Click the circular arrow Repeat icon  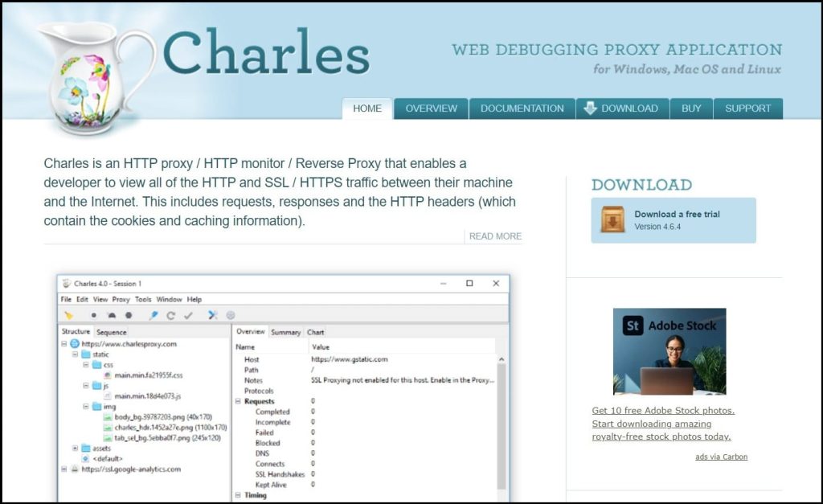pos(170,316)
